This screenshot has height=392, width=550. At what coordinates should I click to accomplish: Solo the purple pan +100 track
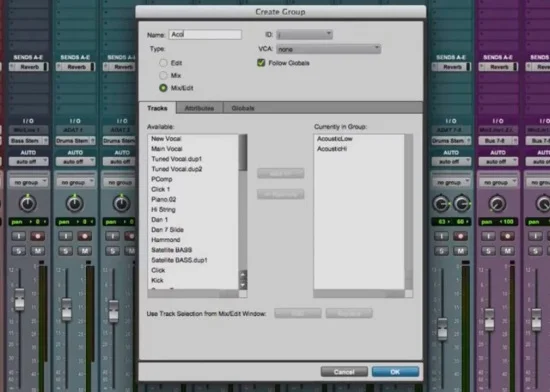tap(489, 251)
